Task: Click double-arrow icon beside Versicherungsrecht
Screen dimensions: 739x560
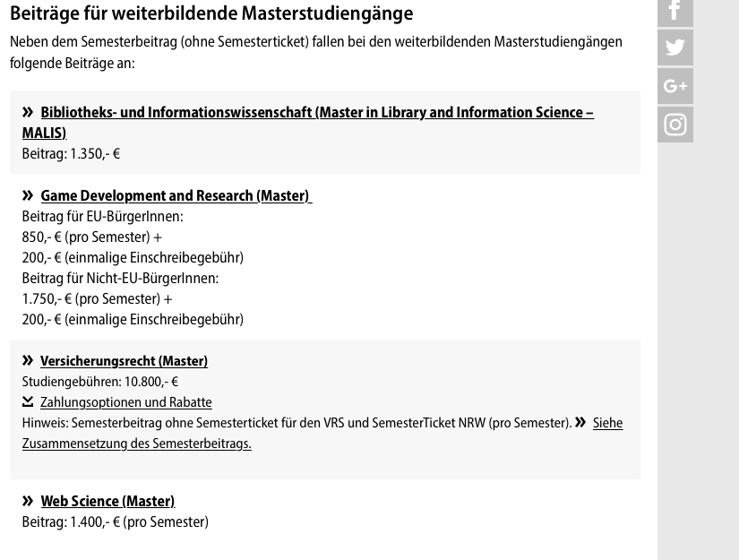Action: click(28, 360)
